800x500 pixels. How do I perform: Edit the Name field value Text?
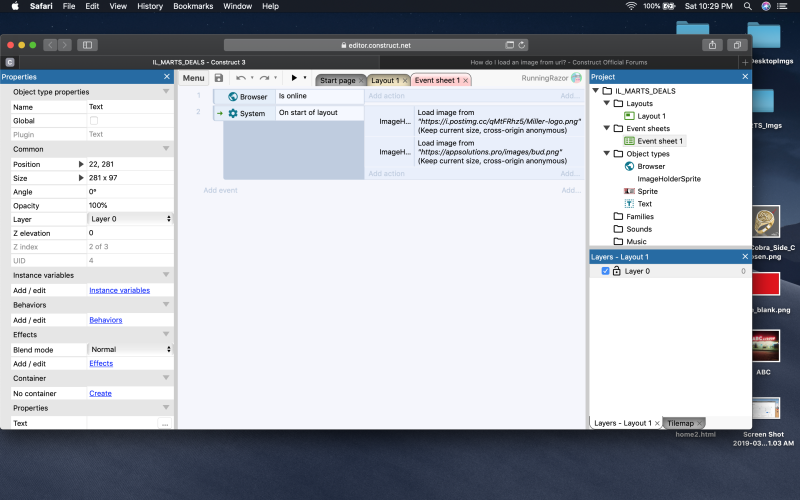tap(130, 107)
